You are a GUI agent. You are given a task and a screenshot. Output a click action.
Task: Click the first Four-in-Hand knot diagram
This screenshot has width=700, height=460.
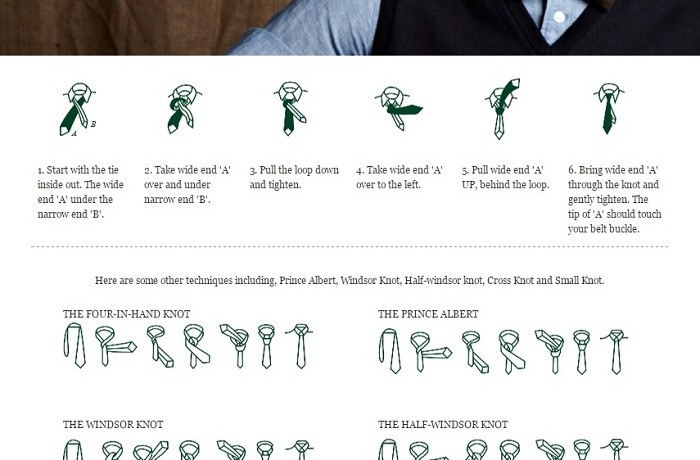tap(75, 346)
